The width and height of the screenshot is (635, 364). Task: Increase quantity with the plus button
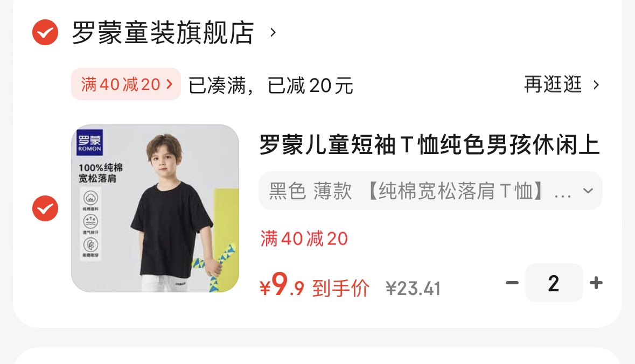(x=596, y=283)
